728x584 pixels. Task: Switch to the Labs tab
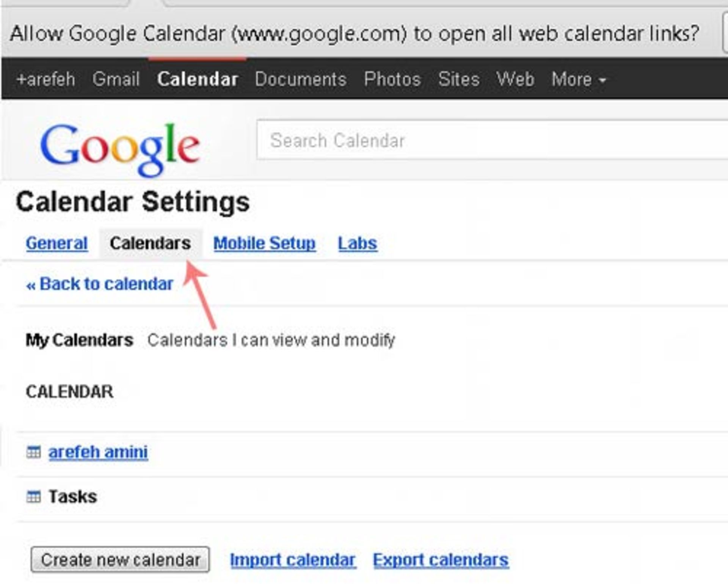tap(358, 243)
